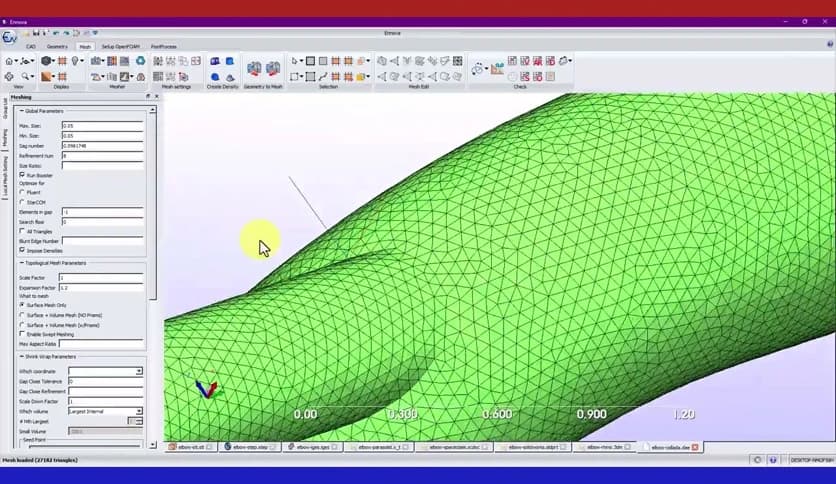
Task: Click the # Nth Largest spinner arrows
Action: [x=139, y=421]
